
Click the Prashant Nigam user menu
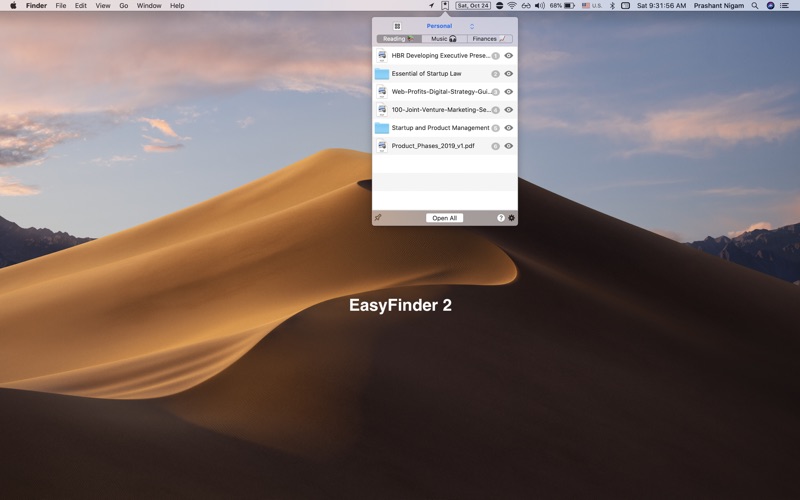[718, 6]
